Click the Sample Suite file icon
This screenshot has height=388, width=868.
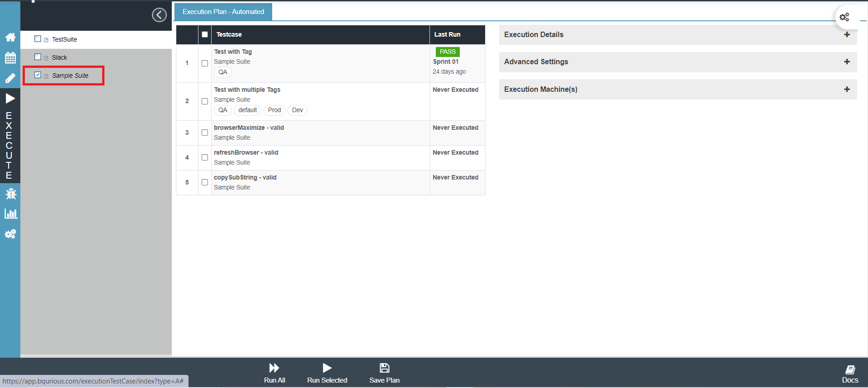[x=46, y=76]
